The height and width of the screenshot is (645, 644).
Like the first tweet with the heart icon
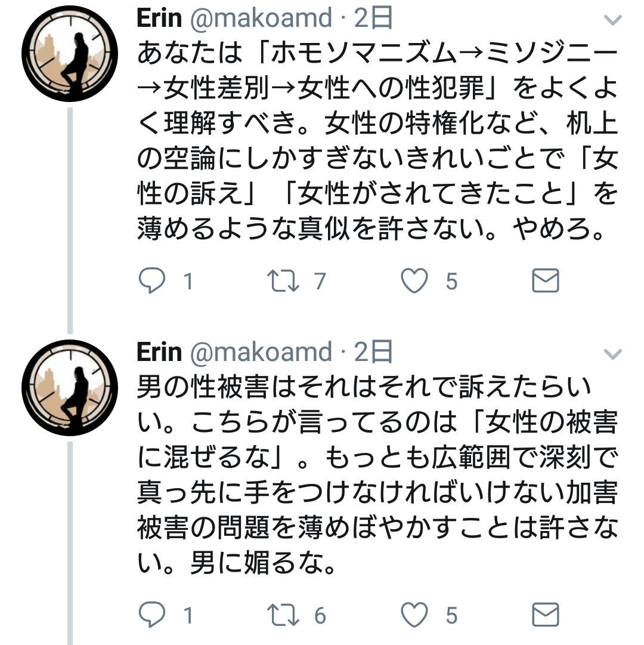pos(414,280)
